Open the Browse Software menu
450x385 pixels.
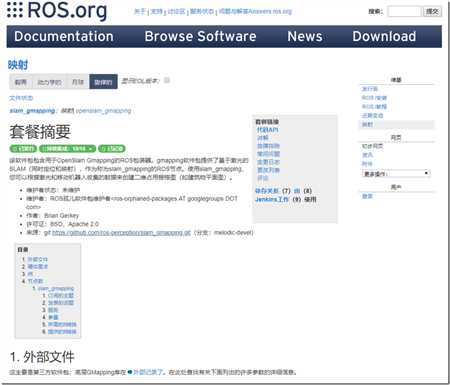[x=200, y=36]
